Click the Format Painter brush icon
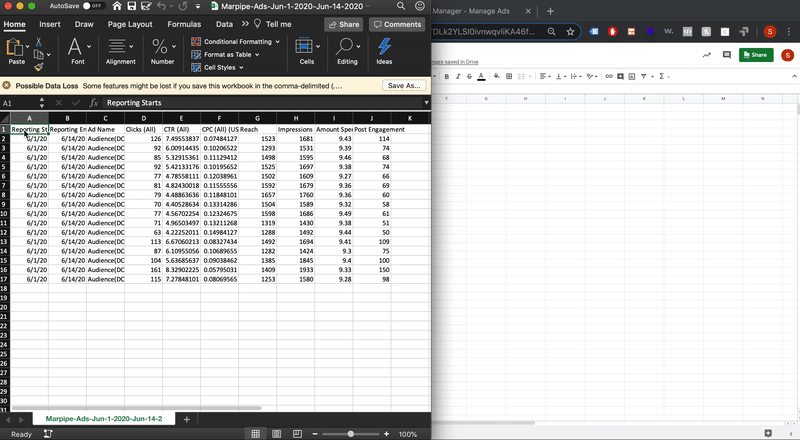This screenshot has height=440, width=800. pos(38,67)
